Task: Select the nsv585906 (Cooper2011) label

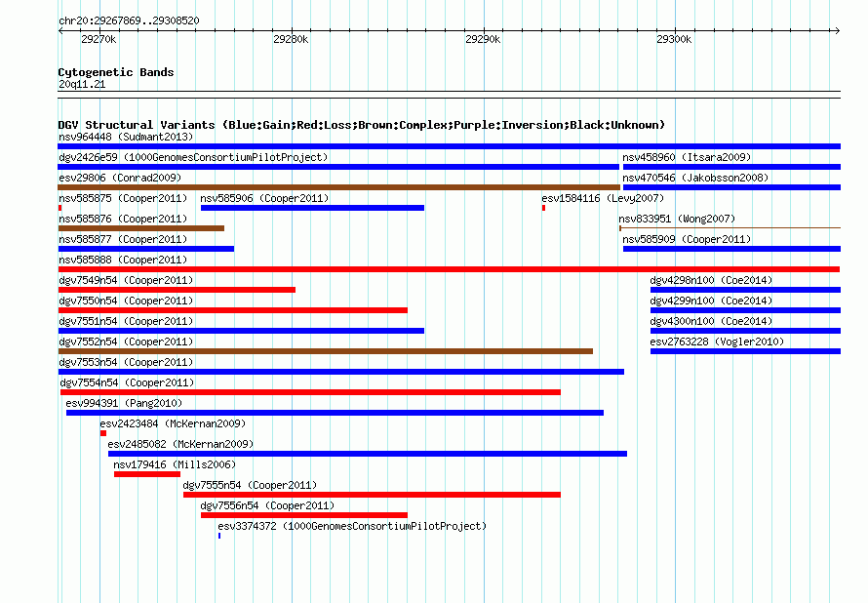Action: click(x=264, y=198)
